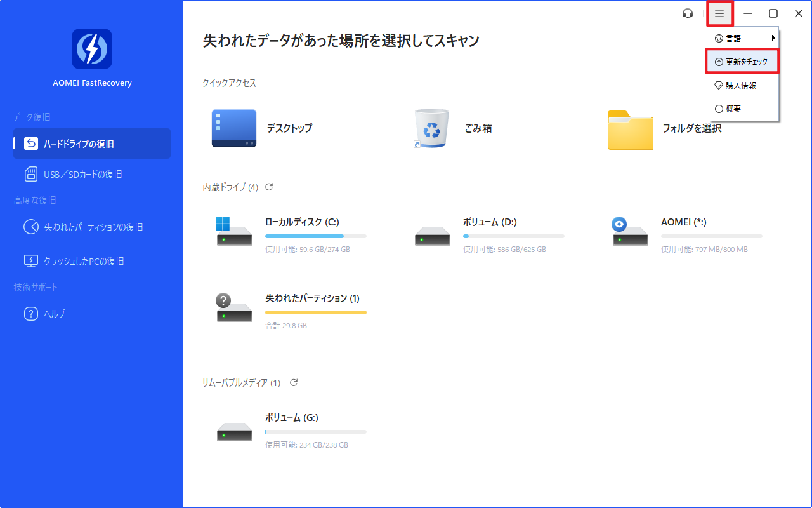
Task: Expand the 言語 submenu arrow
Action: point(773,38)
